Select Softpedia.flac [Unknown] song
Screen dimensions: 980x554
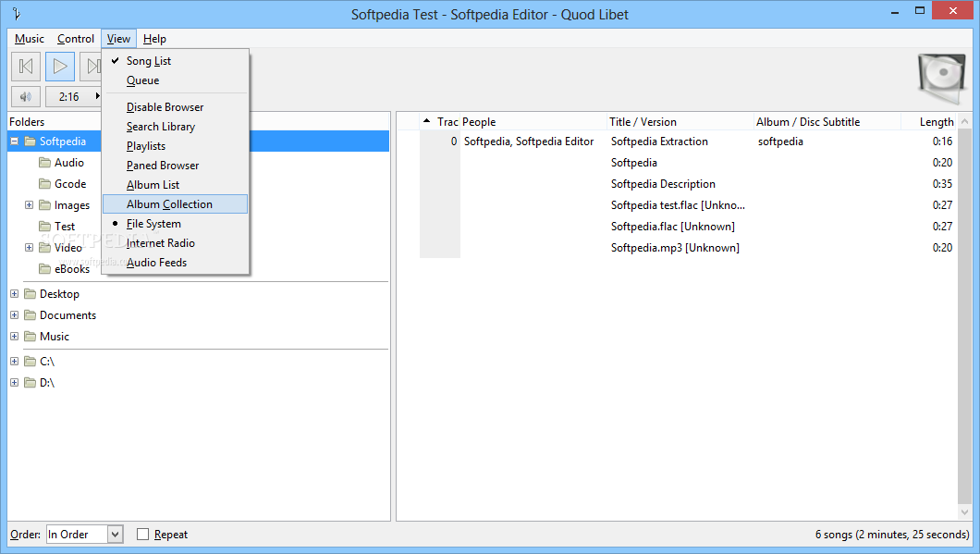[x=677, y=227]
